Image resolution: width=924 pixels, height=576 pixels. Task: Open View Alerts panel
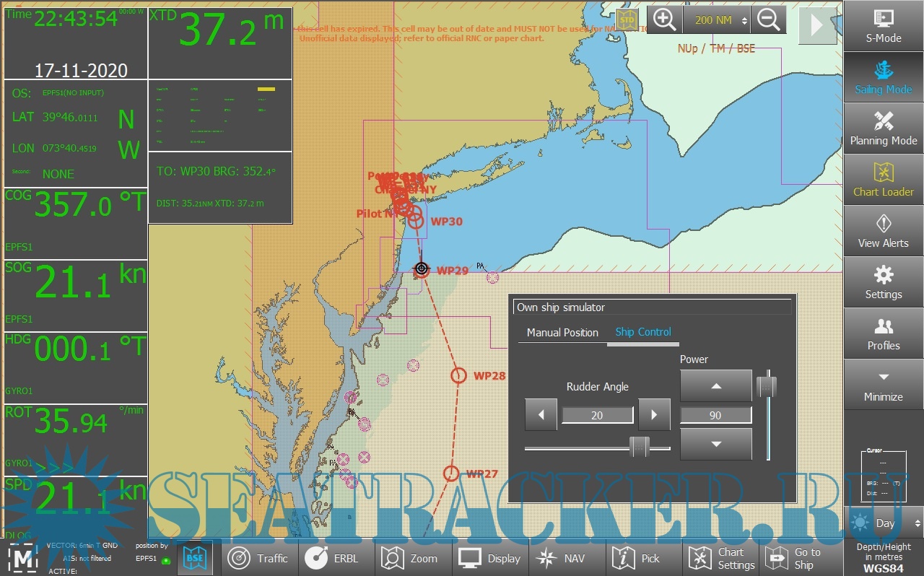[x=884, y=231]
